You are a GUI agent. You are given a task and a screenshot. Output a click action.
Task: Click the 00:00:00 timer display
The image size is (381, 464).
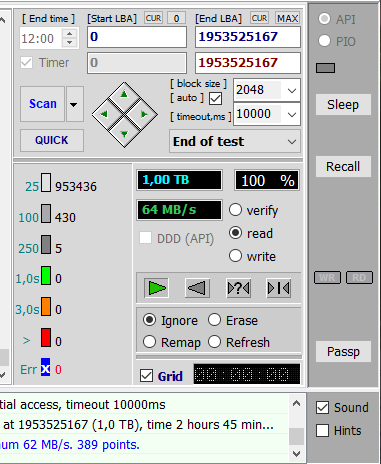tap(247, 374)
